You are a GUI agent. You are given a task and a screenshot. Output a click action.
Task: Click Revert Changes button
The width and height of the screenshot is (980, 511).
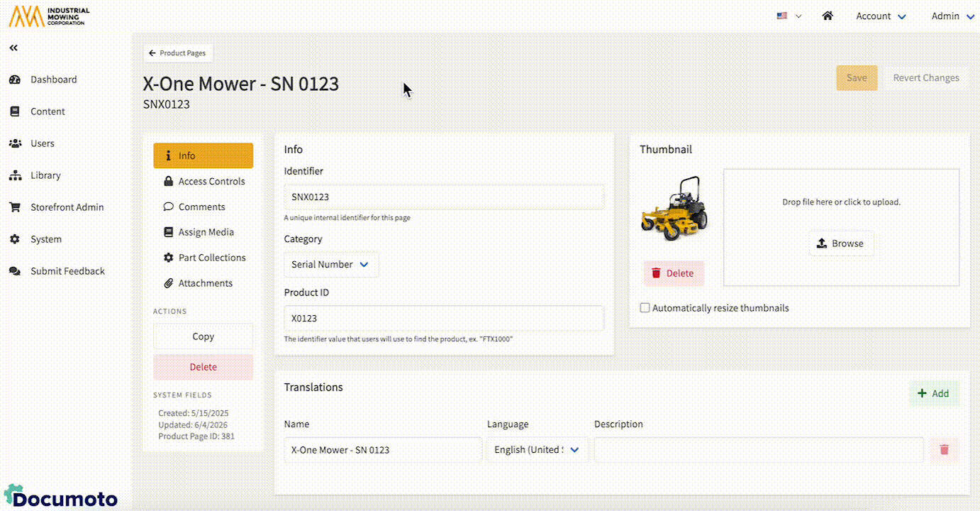[x=925, y=78]
